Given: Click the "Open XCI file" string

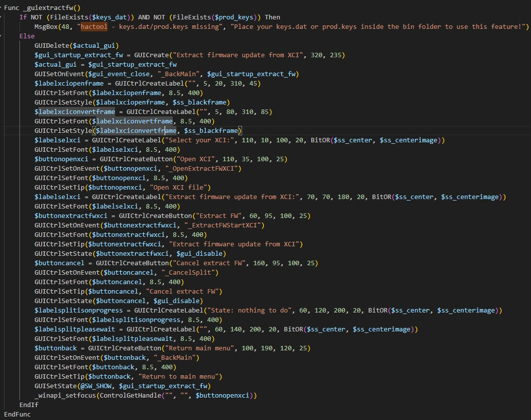Looking at the screenshot, I should (178, 188).
